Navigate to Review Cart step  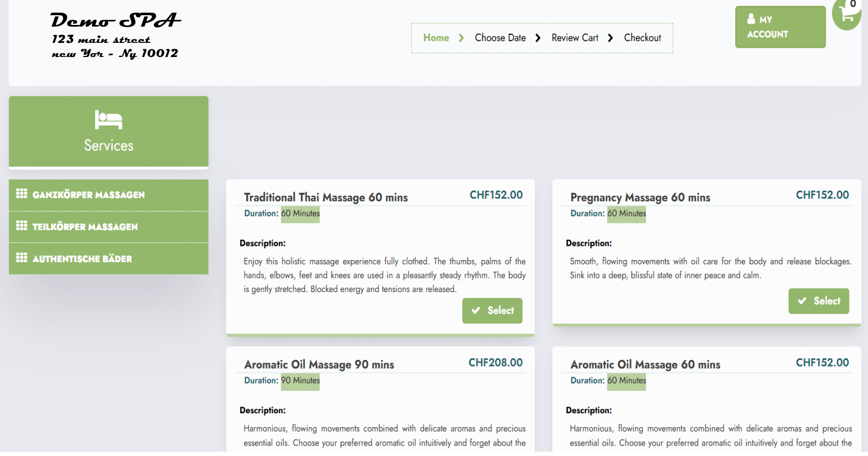(x=575, y=38)
